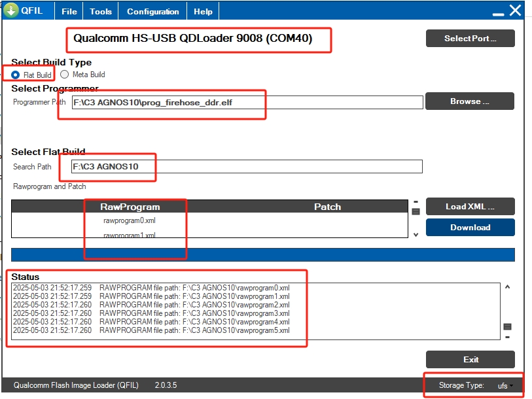
Task: Click the rawprogram3.xml file path log line
Action: pyautogui.click(x=151, y=313)
